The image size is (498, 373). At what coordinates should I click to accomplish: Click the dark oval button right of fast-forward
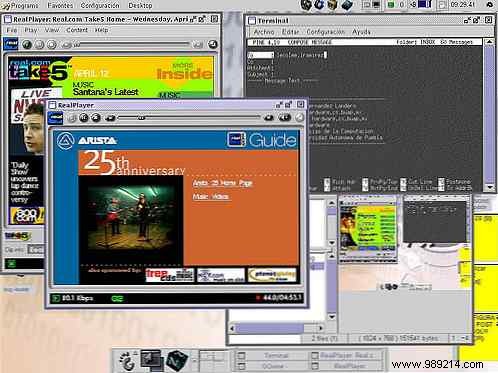[285, 118]
